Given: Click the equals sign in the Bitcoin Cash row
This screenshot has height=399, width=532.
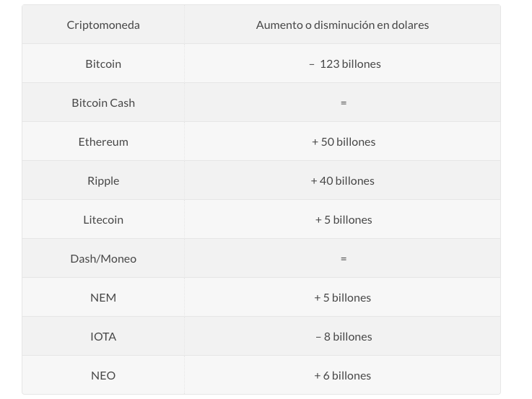Looking at the screenshot, I should pos(344,102).
